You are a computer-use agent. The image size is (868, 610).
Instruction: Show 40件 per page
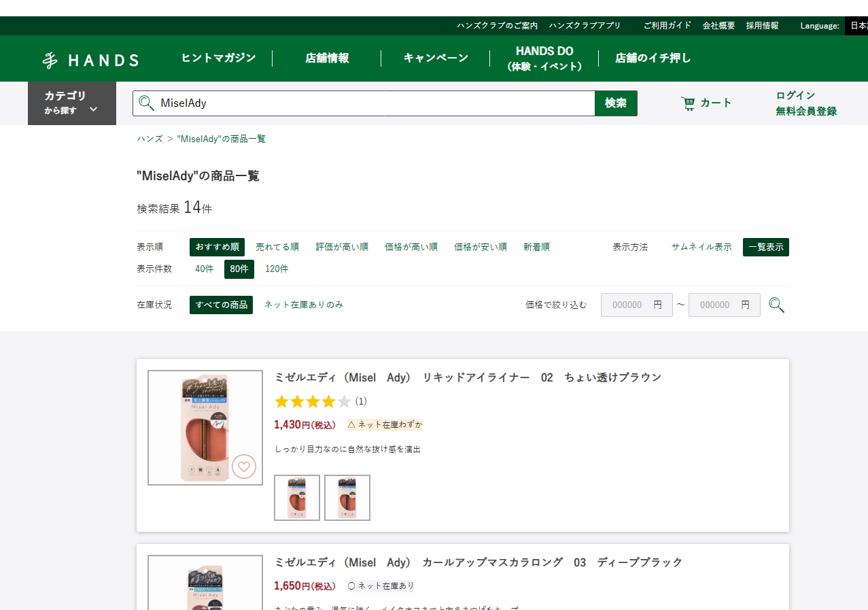(x=204, y=269)
